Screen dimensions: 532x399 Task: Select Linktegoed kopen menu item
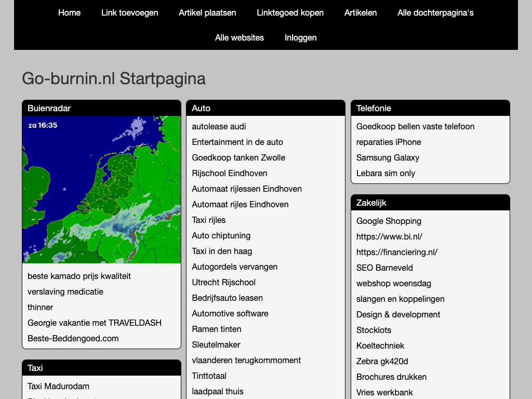click(x=290, y=12)
